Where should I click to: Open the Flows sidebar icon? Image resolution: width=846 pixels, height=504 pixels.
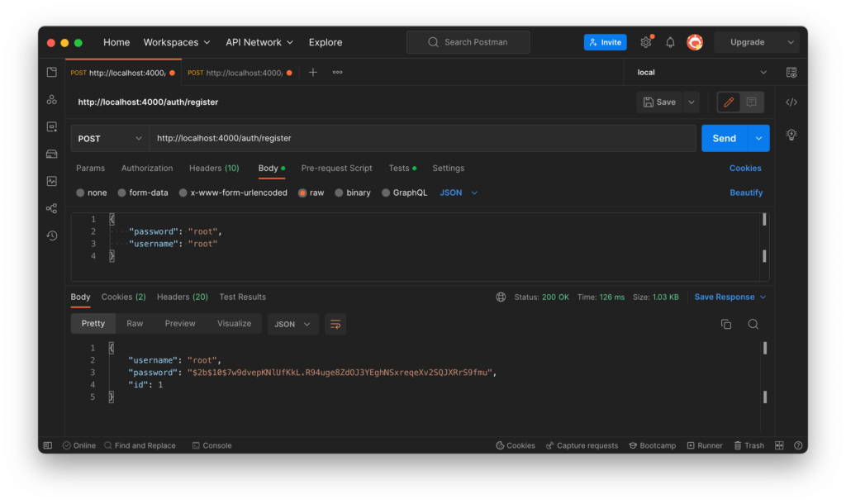click(52, 208)
